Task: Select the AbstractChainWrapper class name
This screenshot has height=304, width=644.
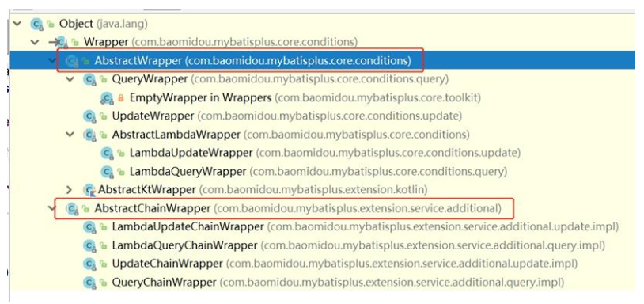Action: [x=153, y=209]
